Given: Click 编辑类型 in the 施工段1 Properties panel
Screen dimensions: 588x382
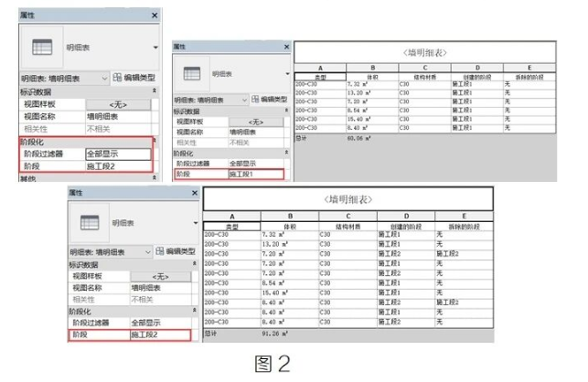Looking at the screenshot, I should click(269, 100).
